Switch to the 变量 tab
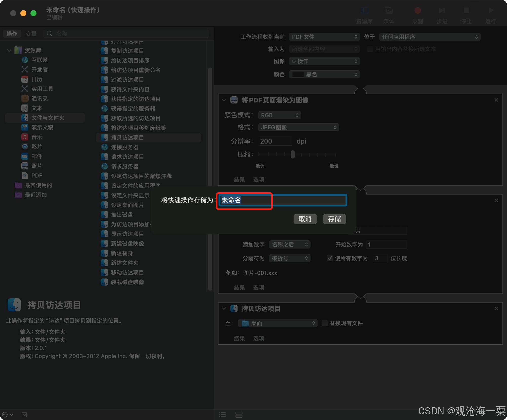Screen dimensions: 507x420 point(31,34)
